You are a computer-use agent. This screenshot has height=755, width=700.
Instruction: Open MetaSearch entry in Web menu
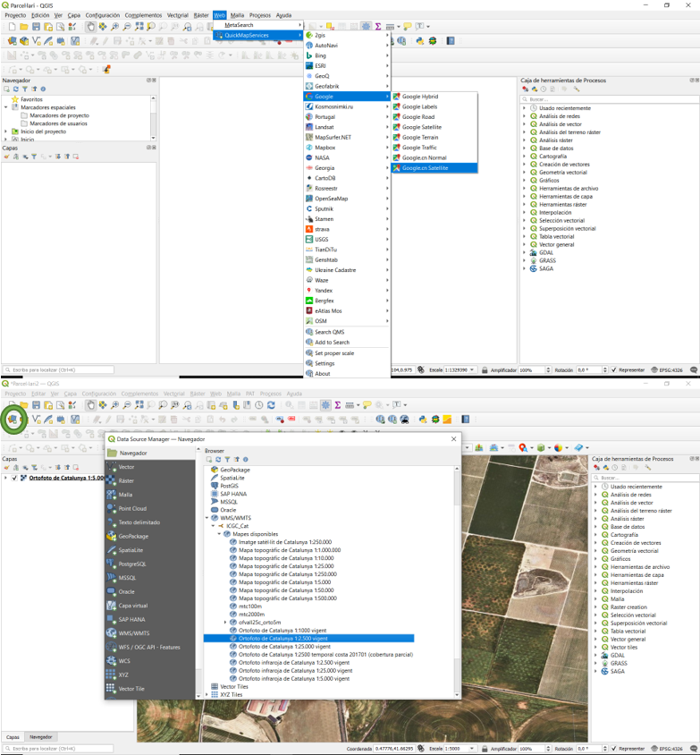coord(257,24)
